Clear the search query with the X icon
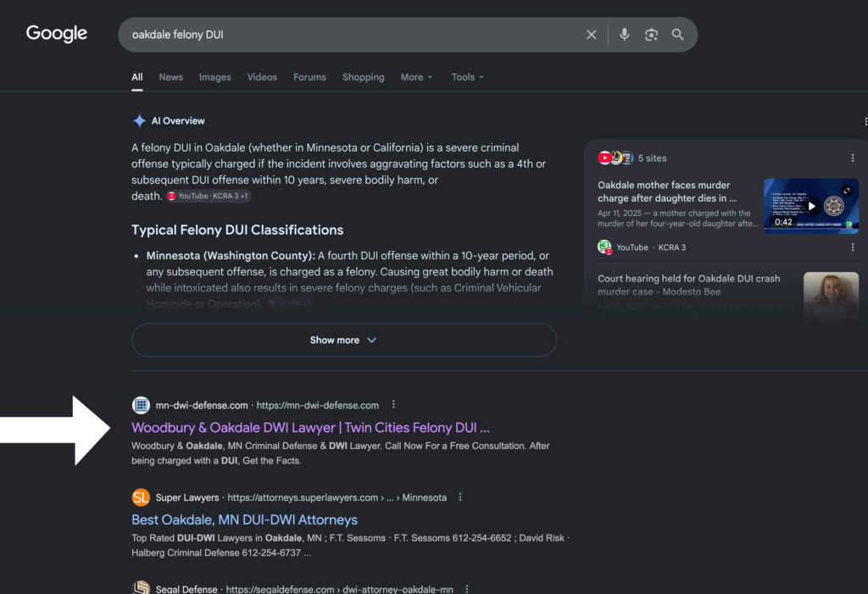The image size is (868, 594). tap(591, 35)
